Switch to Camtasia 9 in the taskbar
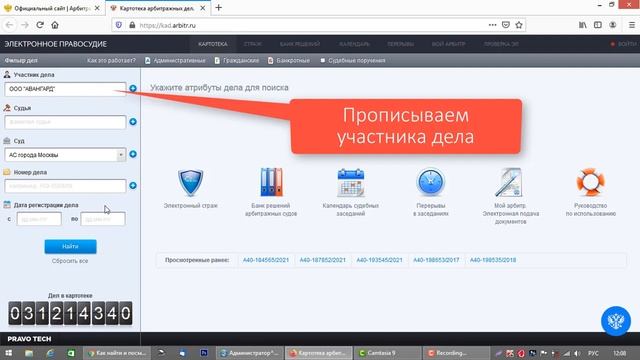This screenshot has height=360, width=640. (388, 353)
